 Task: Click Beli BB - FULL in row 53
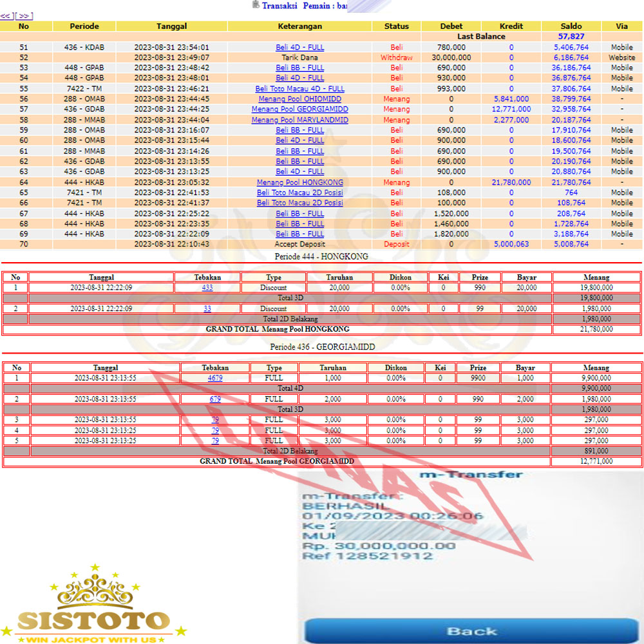299,68
